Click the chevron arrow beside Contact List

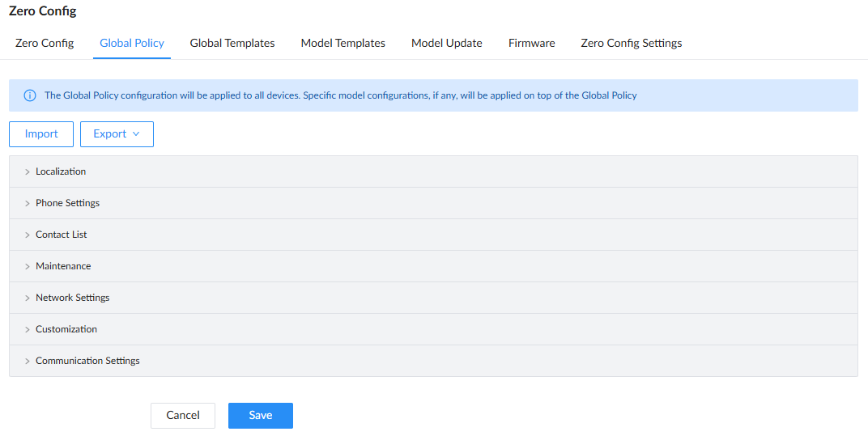tap(28, 235)
